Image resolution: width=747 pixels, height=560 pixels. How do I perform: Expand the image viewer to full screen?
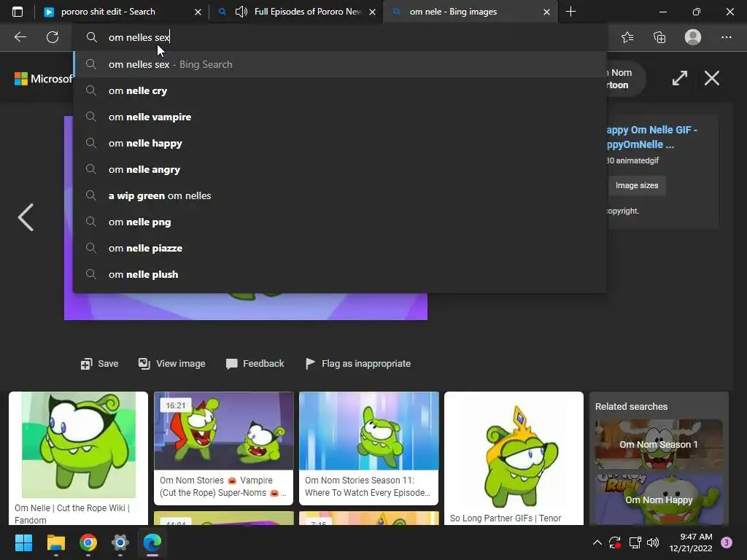tap(680, 78)
